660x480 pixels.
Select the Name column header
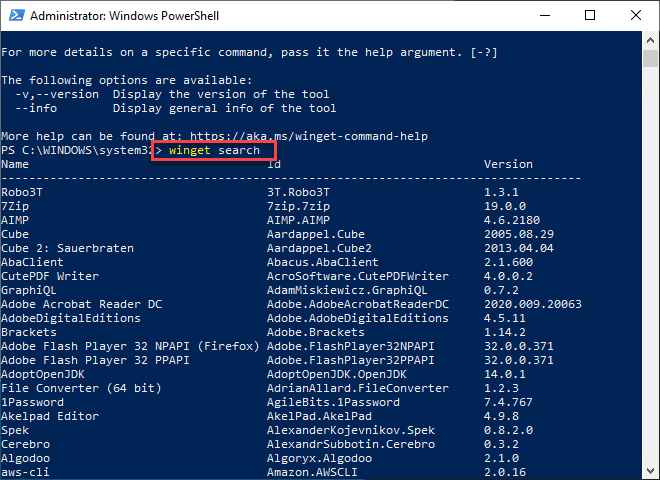pos(15,164)
